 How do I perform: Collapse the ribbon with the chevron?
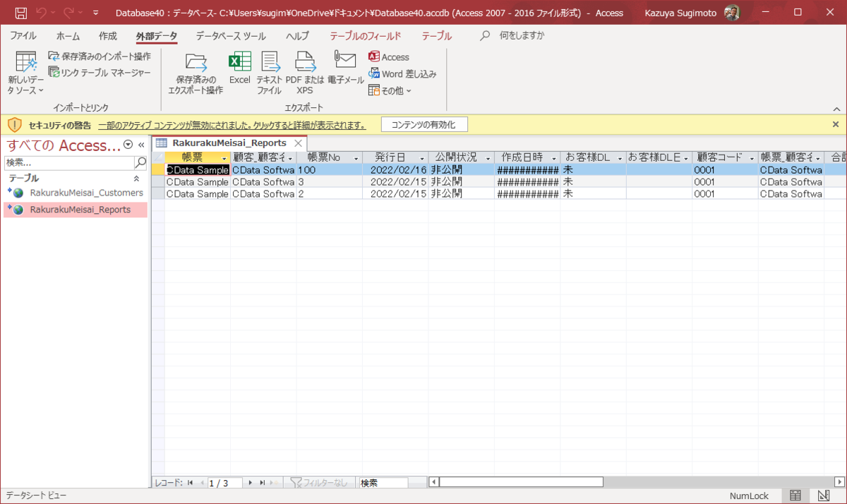click(x=836, y=109)
